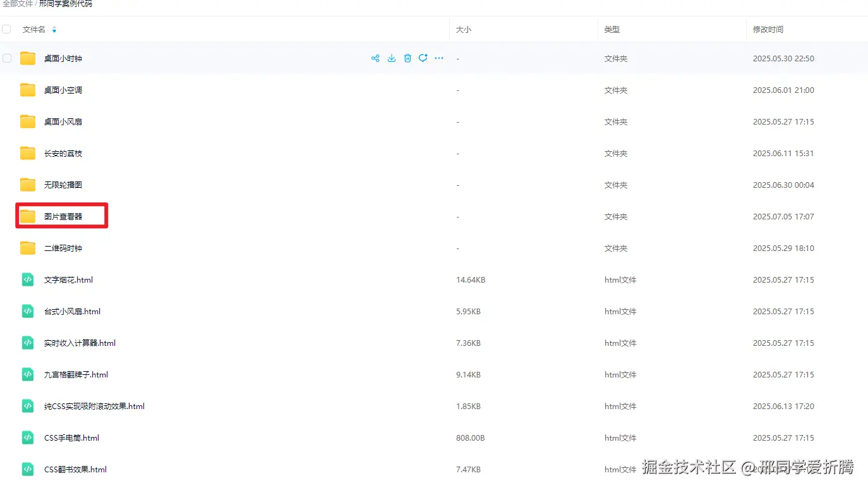Screen dimensions: 868x490
Task: Click the highlighted 图片查看器 folder icon
Action: click(x=27, y=216)
